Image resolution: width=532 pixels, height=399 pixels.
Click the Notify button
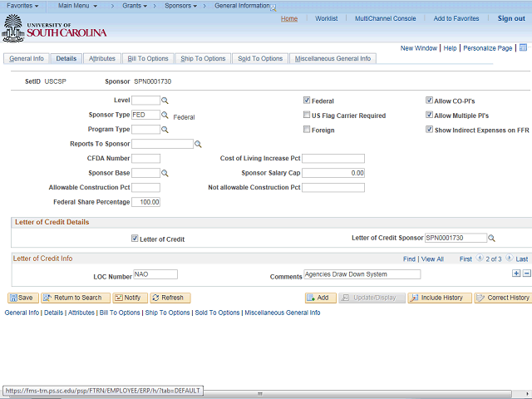[130, 298]
